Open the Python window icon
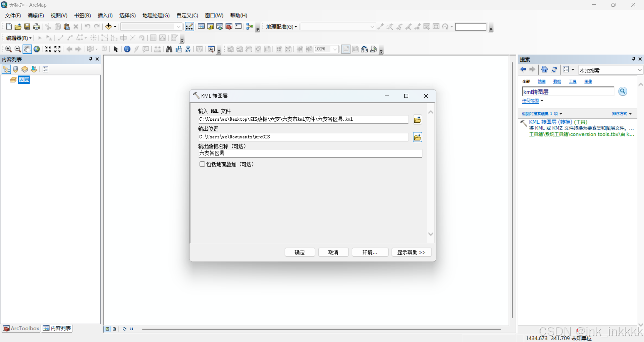This screenshot has height=342, width=644. pyautogui.click(x=238, y=26)
